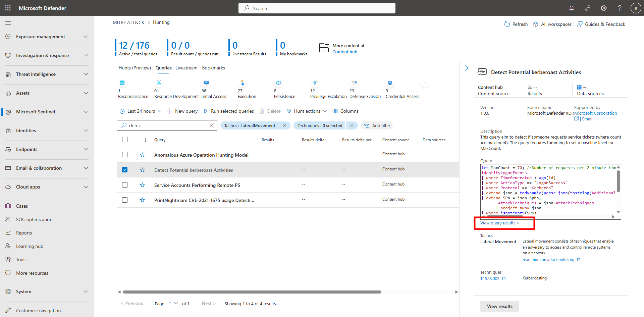The image size is (644, 317).
Task: Favorite the Detect Potential kerberoast star
Action: tap(142, 170)
